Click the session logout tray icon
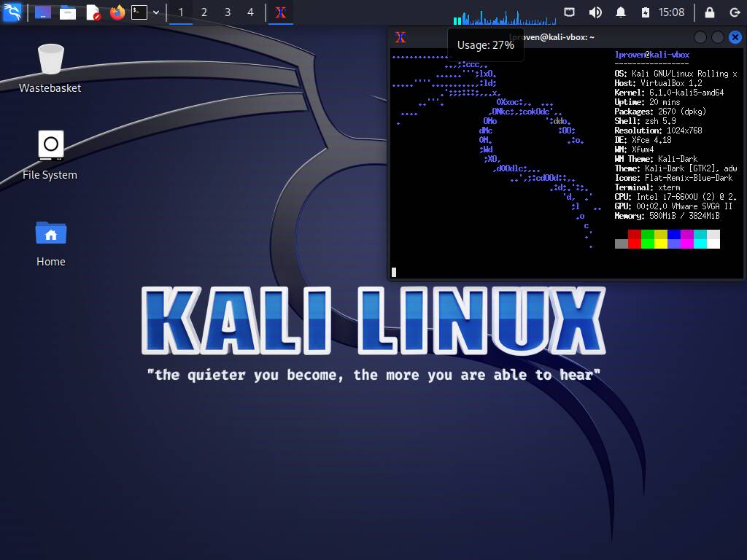747x560 pixels. click(735, 12)
